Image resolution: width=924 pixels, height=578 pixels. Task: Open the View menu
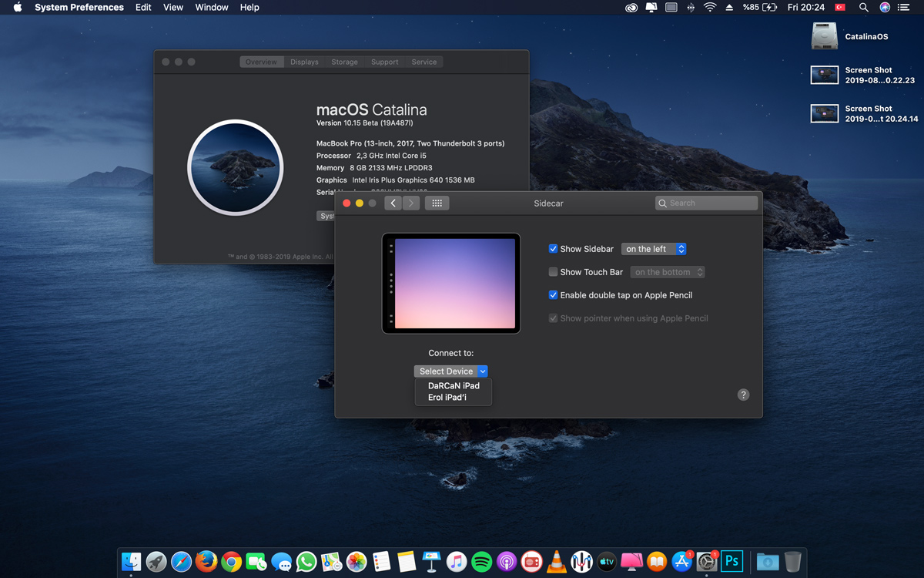click(173, 7)
